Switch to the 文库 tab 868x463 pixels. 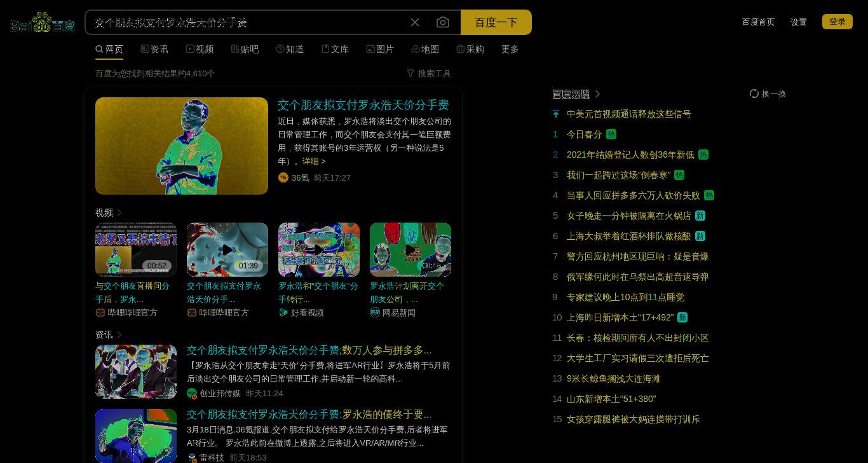coord(335,49)
